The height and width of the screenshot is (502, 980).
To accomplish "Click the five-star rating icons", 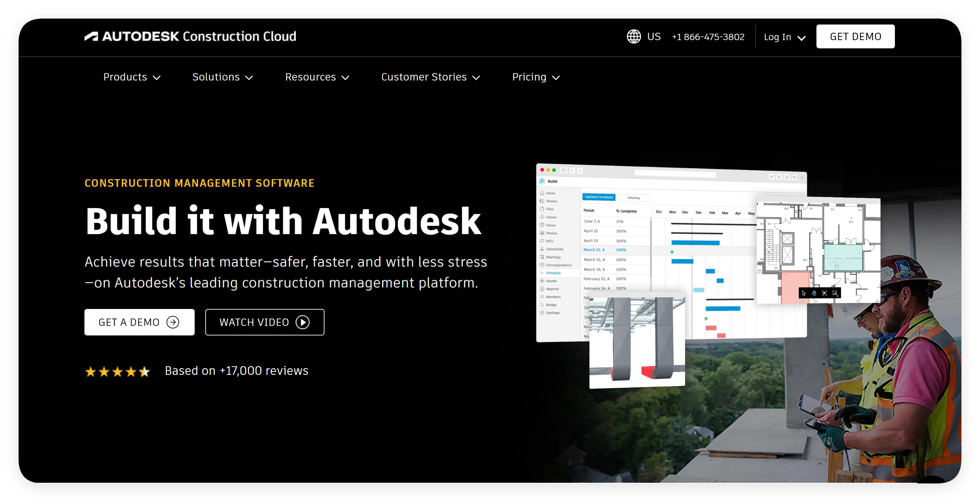I will coord(117,371).
